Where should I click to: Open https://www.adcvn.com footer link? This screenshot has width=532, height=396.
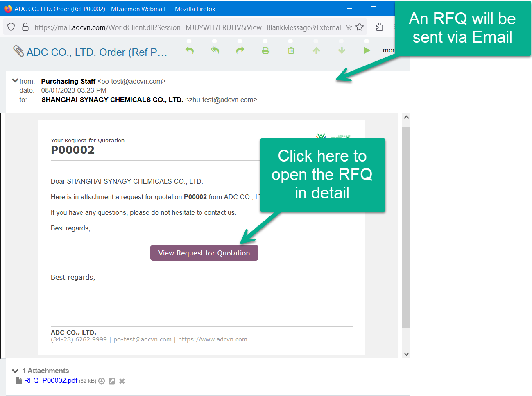click(213, 339)
